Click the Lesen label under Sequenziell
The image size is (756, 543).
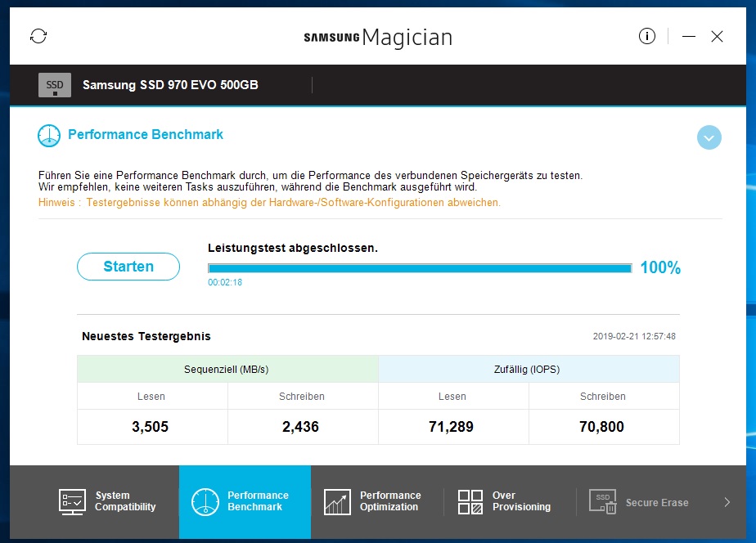point(151,397)
